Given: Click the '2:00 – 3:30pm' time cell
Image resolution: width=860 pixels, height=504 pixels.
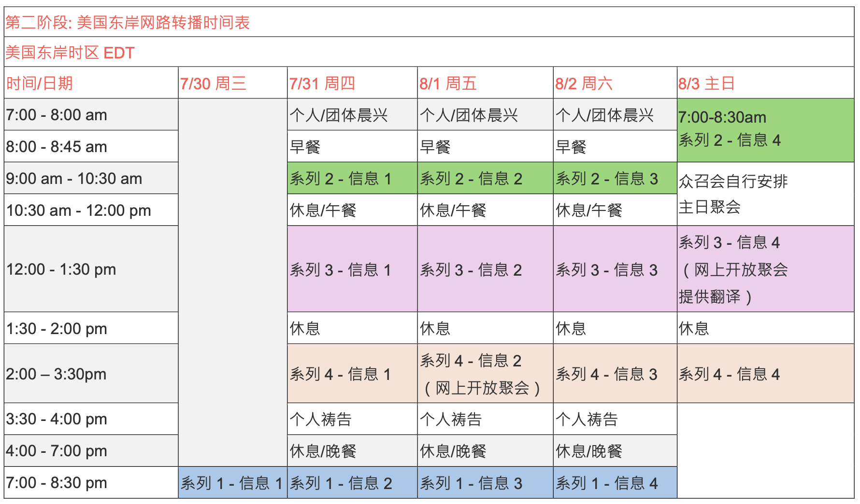Looking at the screenshot, I should coord(91,374).
